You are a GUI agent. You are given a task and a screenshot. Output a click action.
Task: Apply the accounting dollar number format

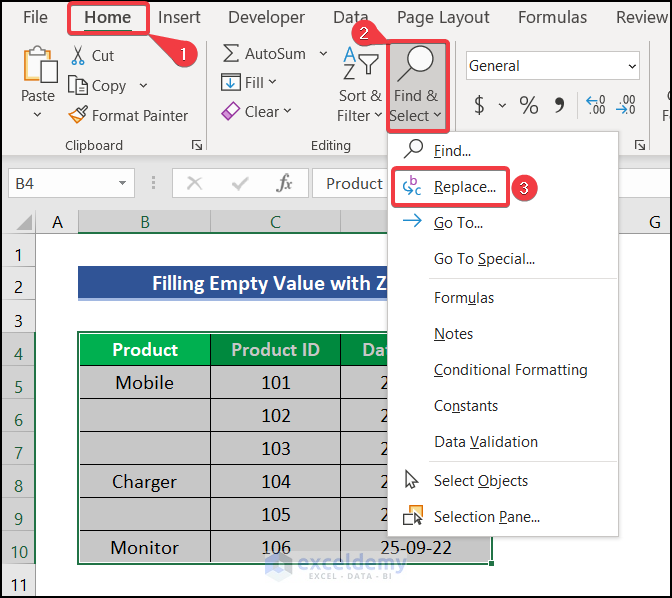(480, 105)
